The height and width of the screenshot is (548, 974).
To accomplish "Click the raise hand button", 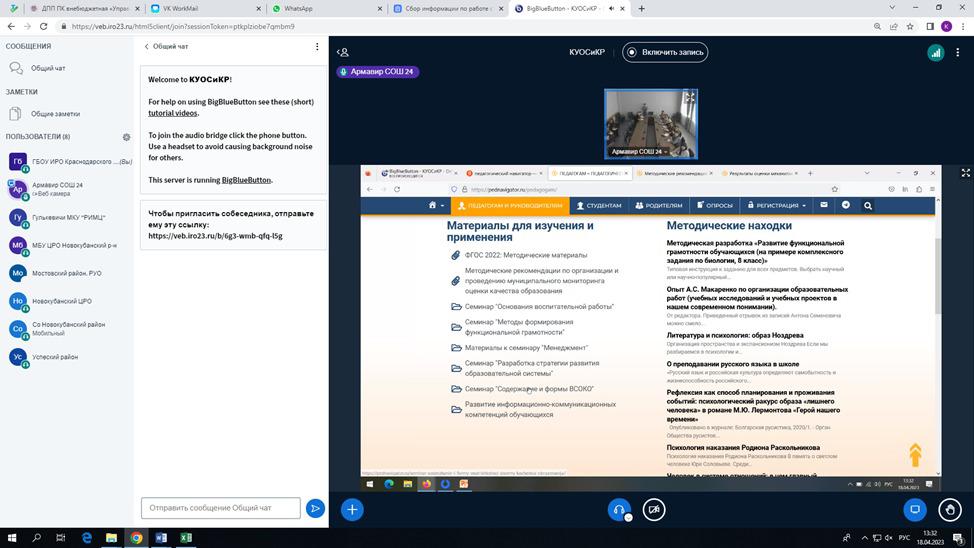I will 949,509.
